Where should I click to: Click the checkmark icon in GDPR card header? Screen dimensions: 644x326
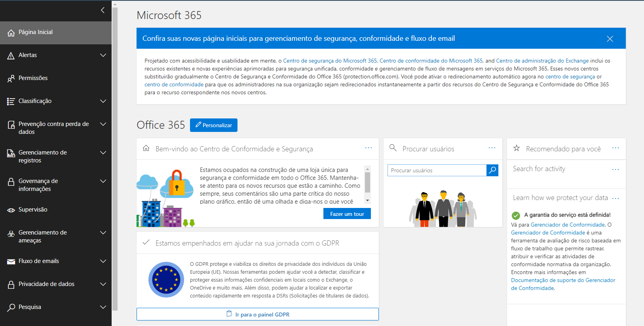pos(146,242)
